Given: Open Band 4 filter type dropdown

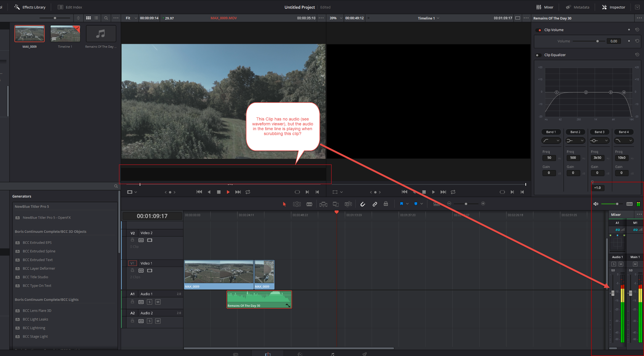Looking at the screenshot, I should click(x=624, y=141).
